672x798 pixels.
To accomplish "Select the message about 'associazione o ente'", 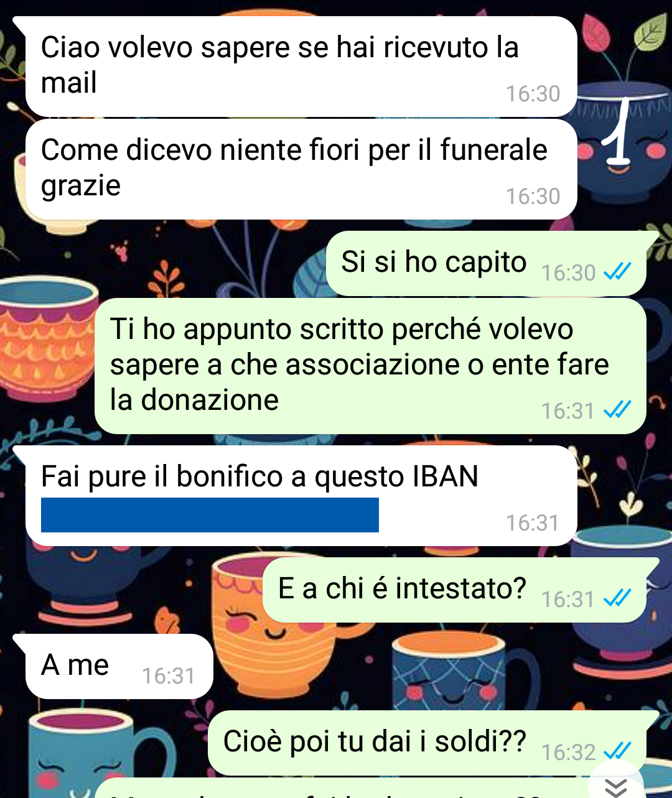I will (x=370, y=366).
